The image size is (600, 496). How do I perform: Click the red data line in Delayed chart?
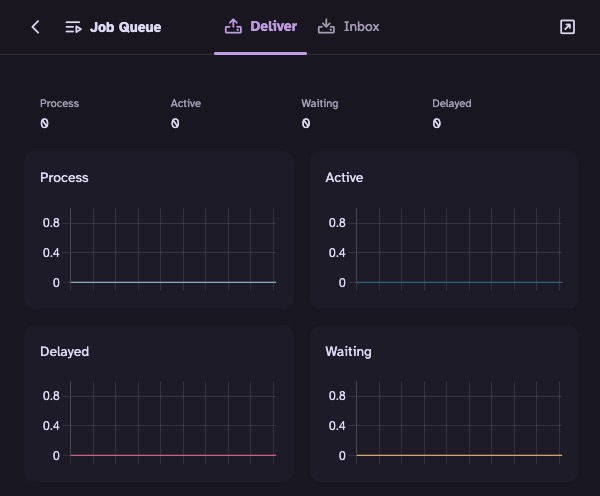pos(173,455)
